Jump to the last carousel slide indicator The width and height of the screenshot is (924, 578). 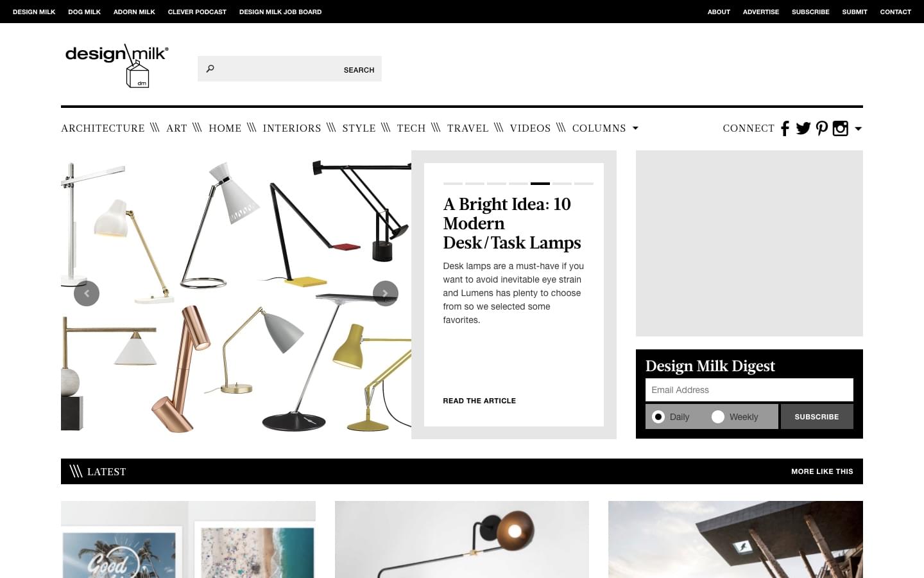[x=584, y=184]
